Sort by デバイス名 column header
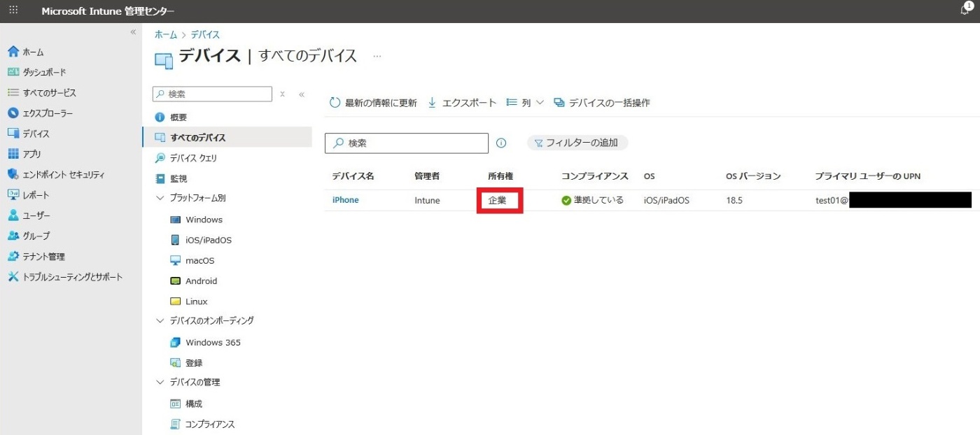Image resolution: width=980 pixels, height=435 pixels. coord(353,176)
